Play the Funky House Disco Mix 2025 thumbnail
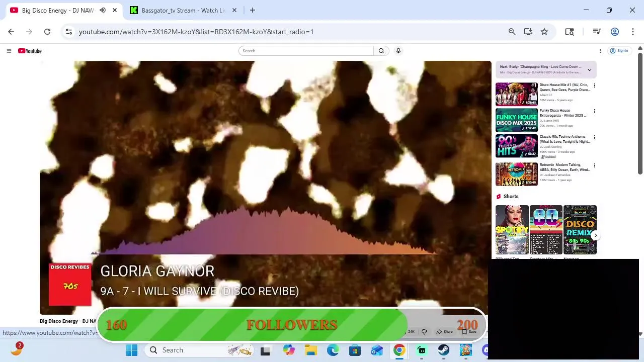This screenshot has width=644, height=362. [x=516, y=120]
